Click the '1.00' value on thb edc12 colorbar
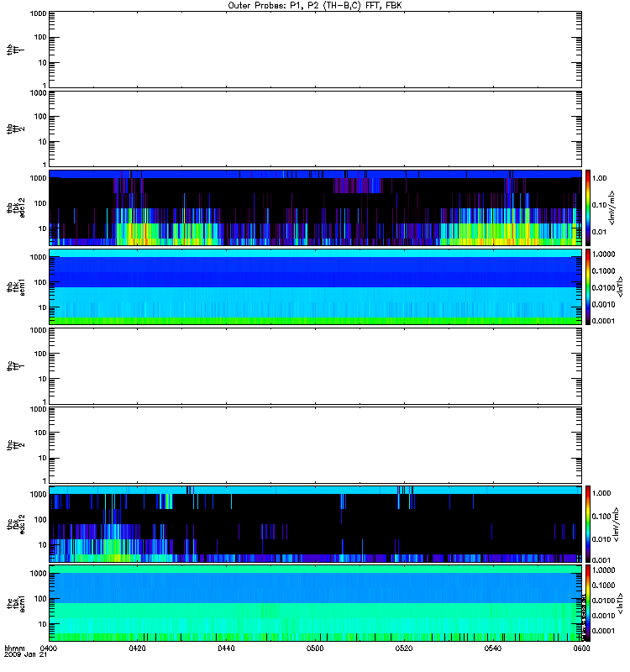 point(599,178)
